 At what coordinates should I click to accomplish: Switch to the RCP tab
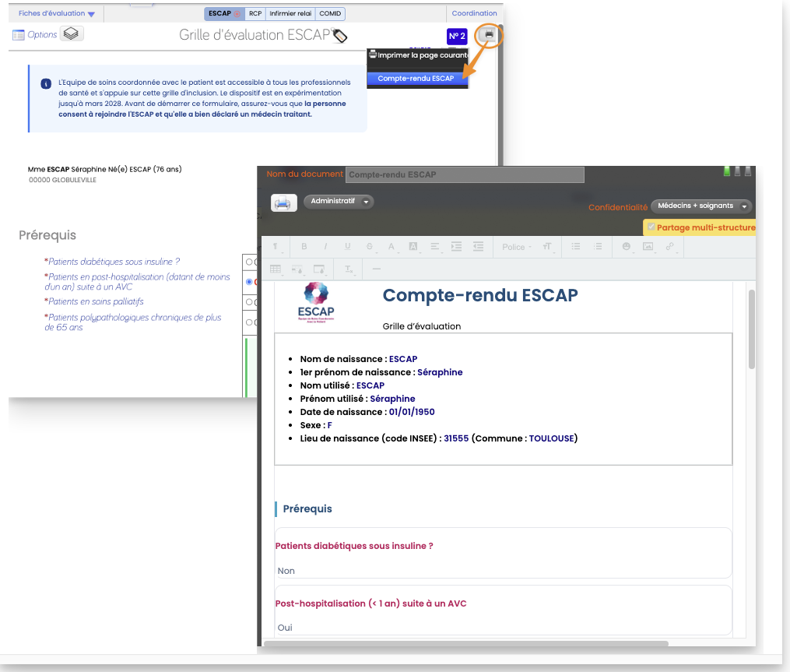[255, 13]
